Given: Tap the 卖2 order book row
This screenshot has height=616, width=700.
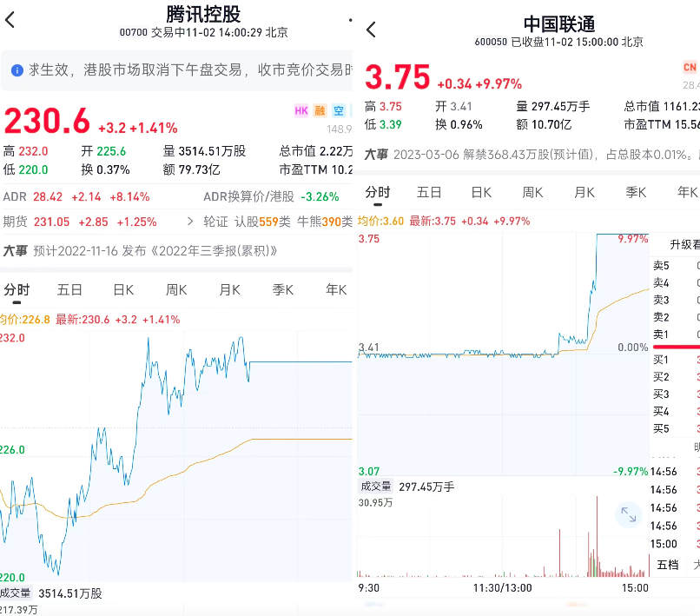Looking at the screenshot, I should (677, 317).
